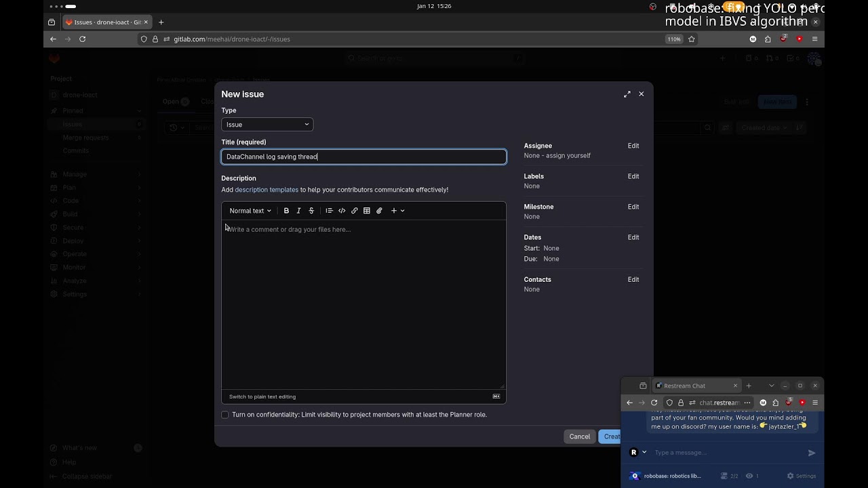Click the 2/2 channels icon in chat footer

tap(724, 476)
